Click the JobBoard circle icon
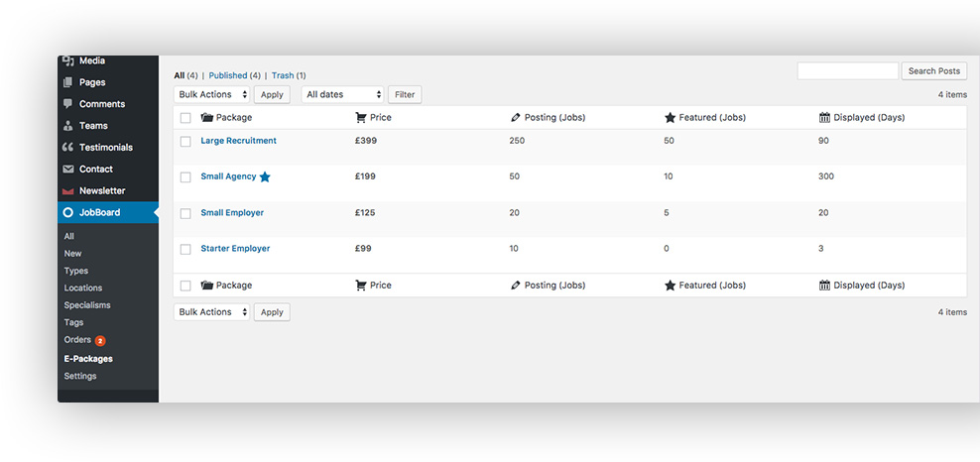The height and width of the screenshot is (462, 980). pos(67,212)
